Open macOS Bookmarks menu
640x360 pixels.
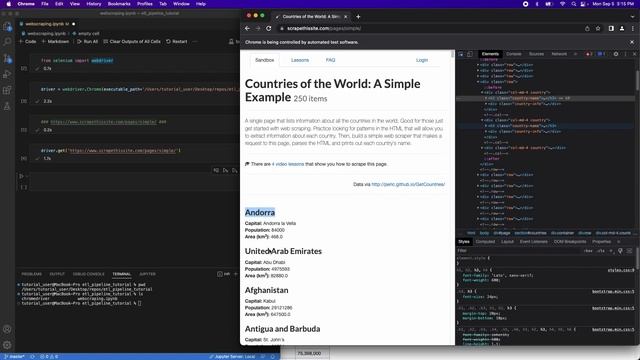coord(119,4)
